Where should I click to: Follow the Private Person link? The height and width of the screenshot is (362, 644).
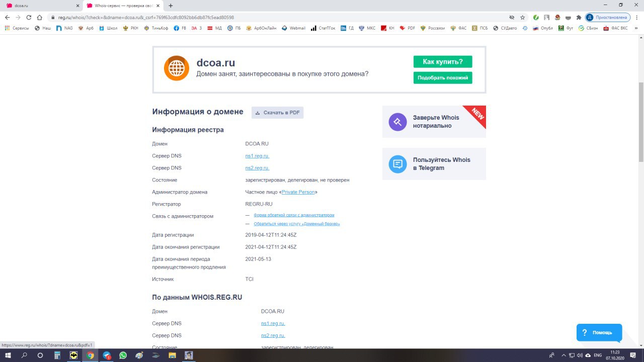point(298,192)
